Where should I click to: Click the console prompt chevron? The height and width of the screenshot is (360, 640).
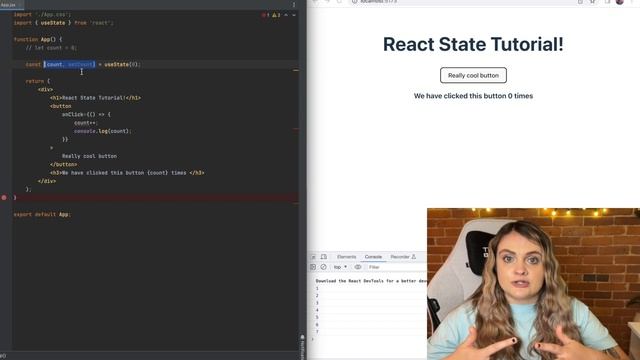313,339
